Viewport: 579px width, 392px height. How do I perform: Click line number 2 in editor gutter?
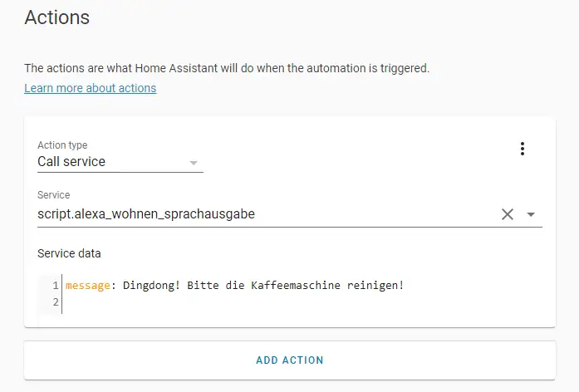[x=56, y=302]
